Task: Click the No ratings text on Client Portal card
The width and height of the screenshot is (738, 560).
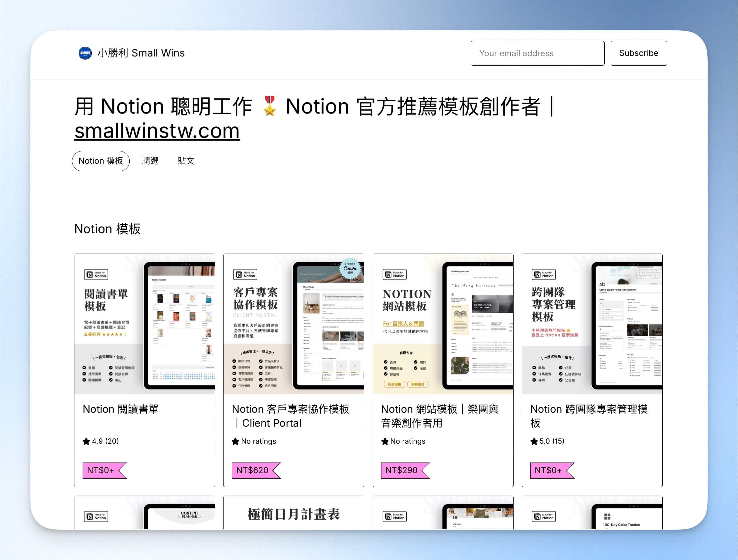Action: (258, 441)
